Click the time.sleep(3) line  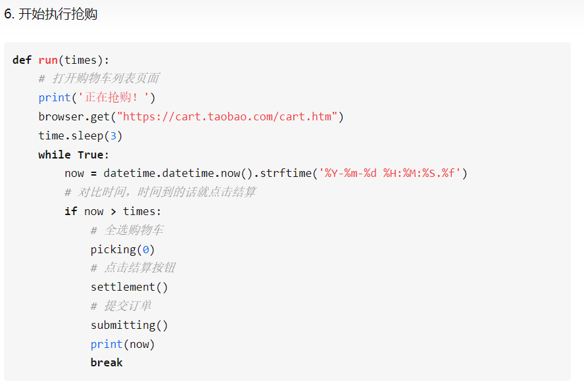pyautogui.click(x=80, y=135)
